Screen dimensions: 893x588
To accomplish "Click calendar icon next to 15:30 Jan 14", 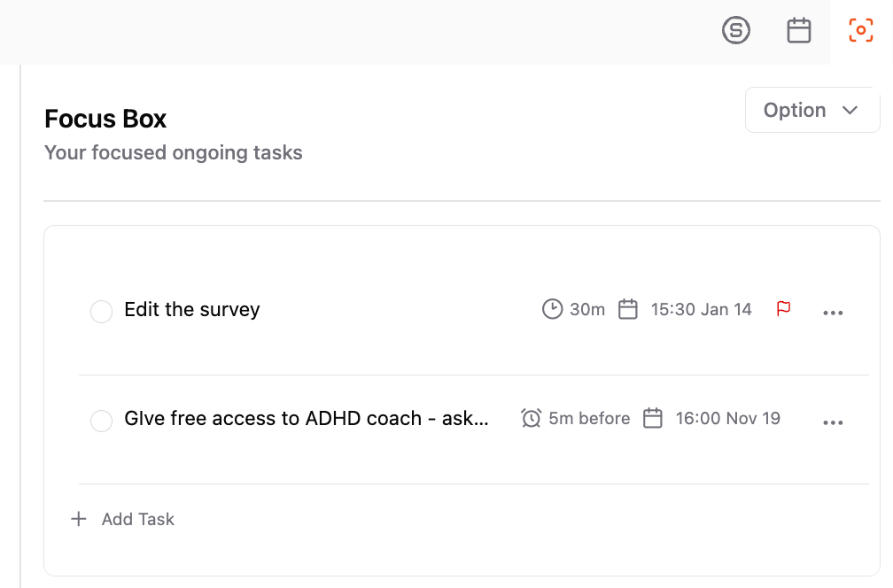I will [627, 309].
